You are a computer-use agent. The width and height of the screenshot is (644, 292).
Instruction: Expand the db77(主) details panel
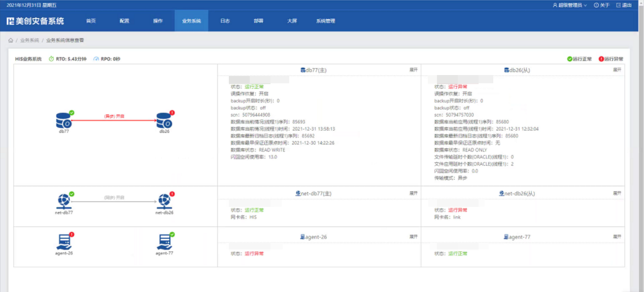[x=413, y=68]
